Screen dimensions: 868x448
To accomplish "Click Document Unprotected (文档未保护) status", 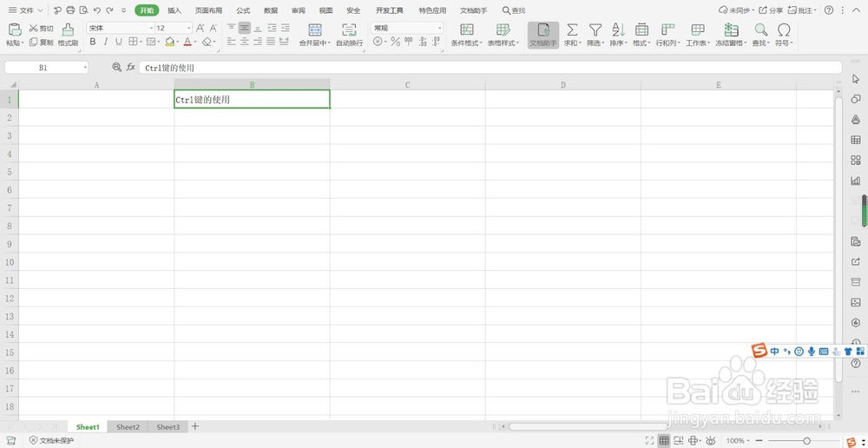I will coord(51,441).
